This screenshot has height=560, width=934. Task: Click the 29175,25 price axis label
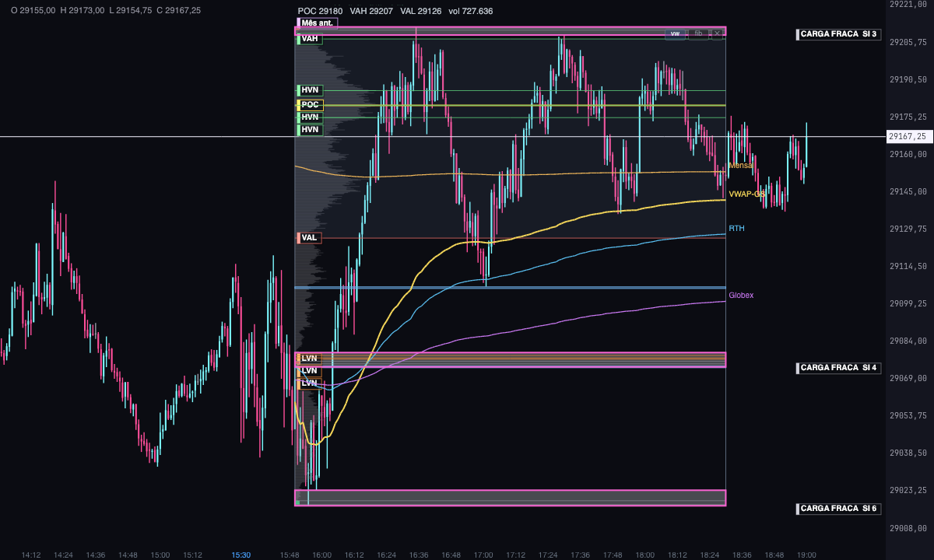[x=908, y=117]
